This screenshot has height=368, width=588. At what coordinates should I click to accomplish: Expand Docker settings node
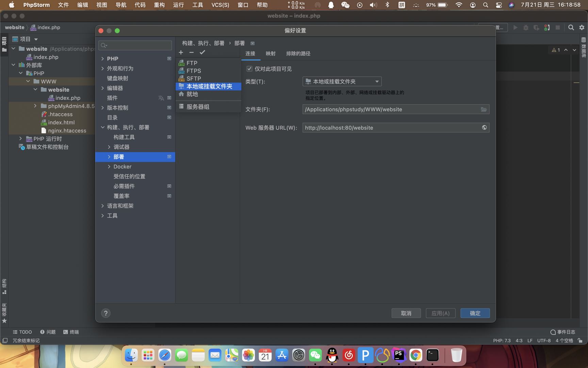click(109, 167)
